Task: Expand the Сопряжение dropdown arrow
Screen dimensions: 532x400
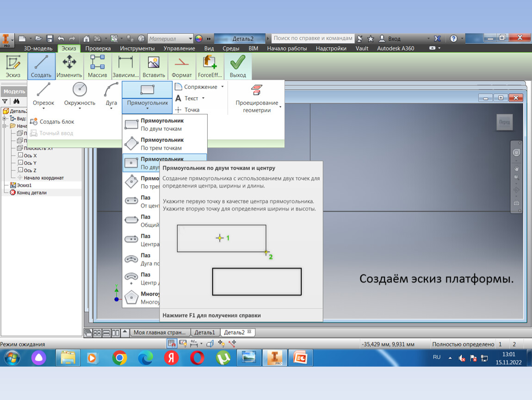Action: tap(223, 87)
